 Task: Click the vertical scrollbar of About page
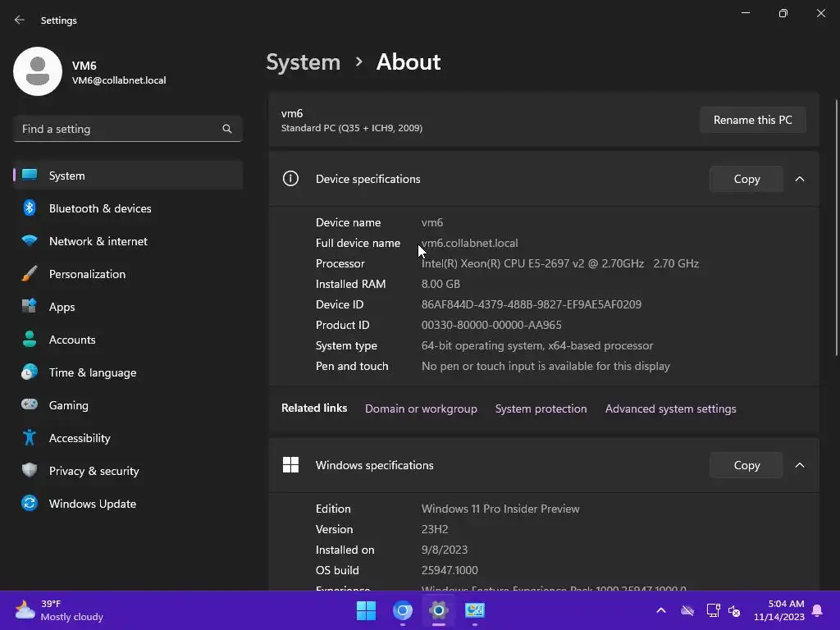(x=836, y=228)
